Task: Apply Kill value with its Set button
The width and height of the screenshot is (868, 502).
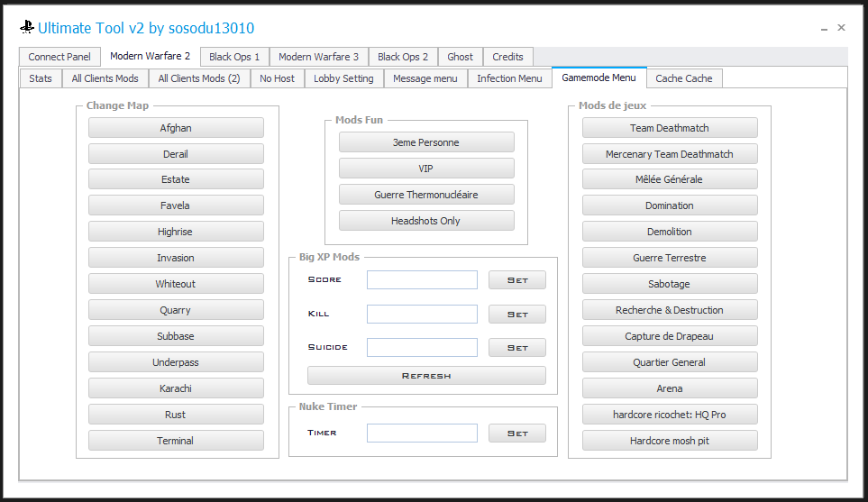Action: tap(517, 314)
